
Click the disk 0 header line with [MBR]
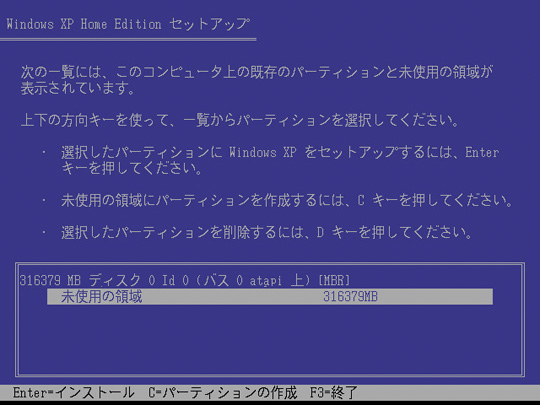click(x=185, y=280)
